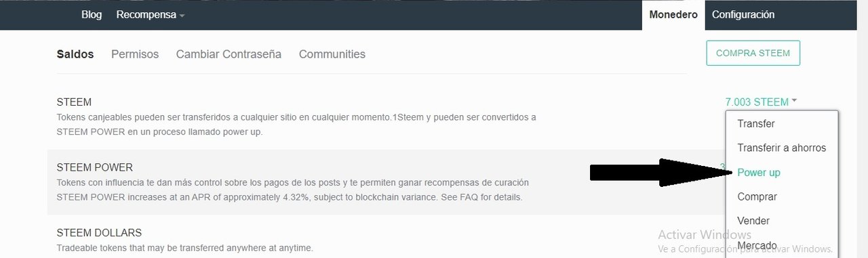
Task: Go to the Permisos tab
Action: 135,54
